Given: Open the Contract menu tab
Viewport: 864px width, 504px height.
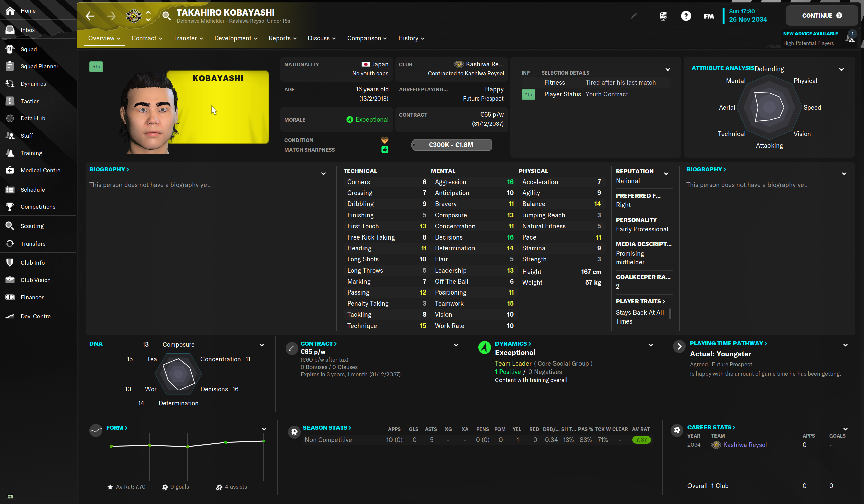Looking at the screenshot, I should tap(147, 38).
